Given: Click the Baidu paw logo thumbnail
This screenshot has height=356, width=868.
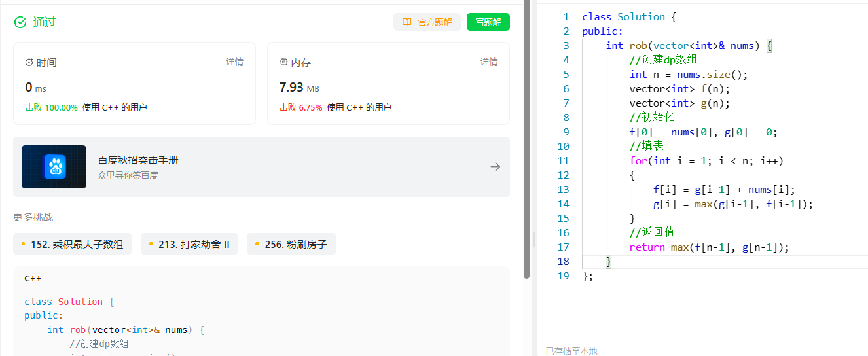Looking at the screenshot, I should 54,167.
